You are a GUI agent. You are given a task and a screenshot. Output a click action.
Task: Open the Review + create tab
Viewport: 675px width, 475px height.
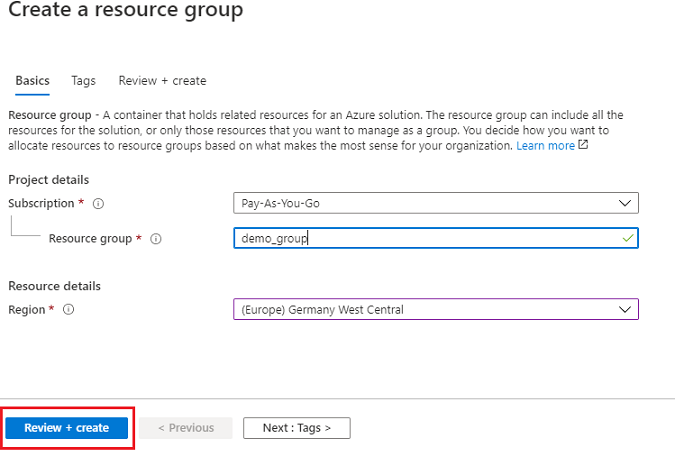(162, 81)
